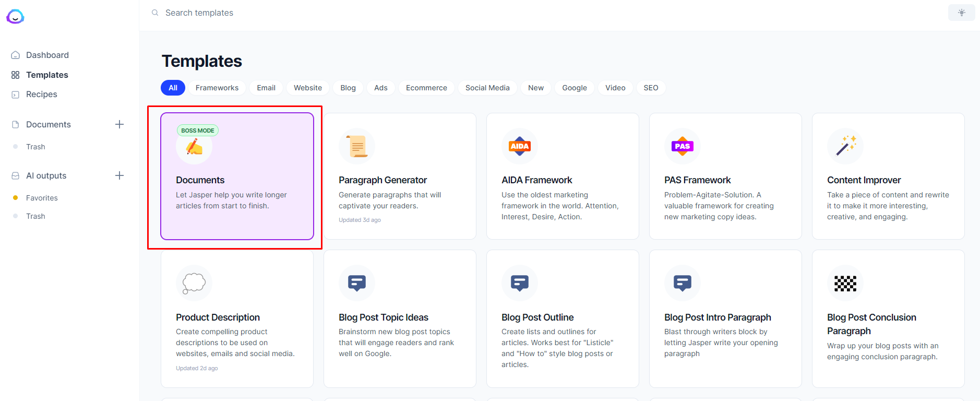Click the Blog Post Intro Paragraph title
This screenshot has height=401, width=980.
point(718,317)
